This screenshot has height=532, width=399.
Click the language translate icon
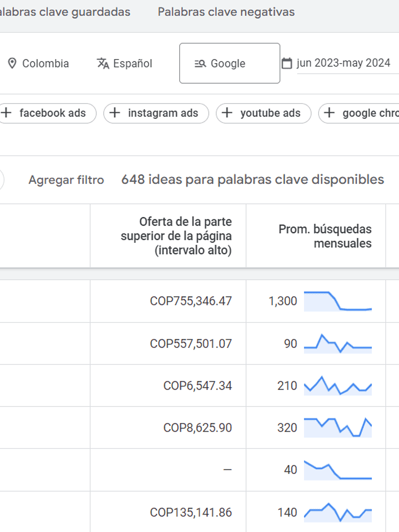103,63
